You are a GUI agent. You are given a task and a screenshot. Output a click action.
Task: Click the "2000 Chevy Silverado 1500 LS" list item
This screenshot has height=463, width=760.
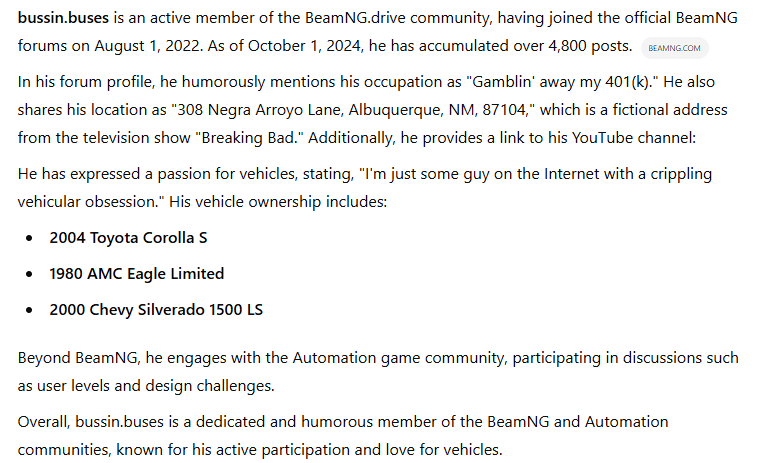pos(156,309)
